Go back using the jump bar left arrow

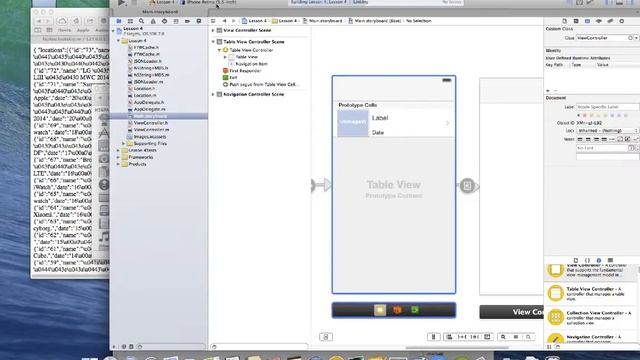(224, 21)
